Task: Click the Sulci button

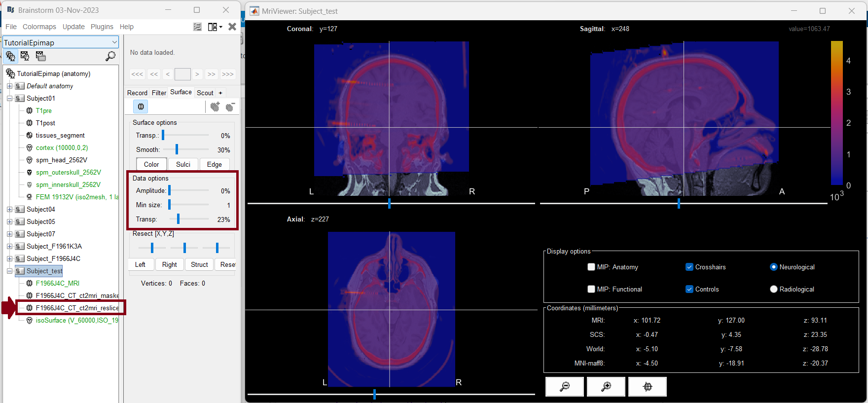Action: 183,164
